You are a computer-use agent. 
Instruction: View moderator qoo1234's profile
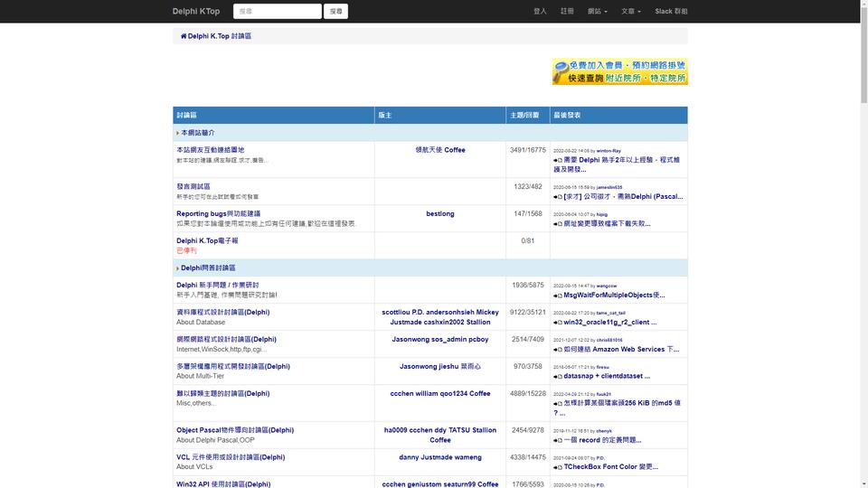(453, 393)
